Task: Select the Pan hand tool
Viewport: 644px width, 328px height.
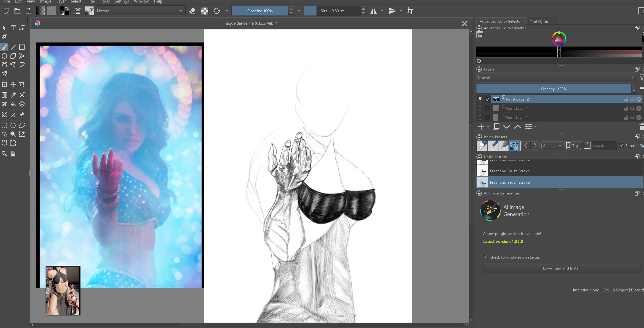Action: point(13,154)
